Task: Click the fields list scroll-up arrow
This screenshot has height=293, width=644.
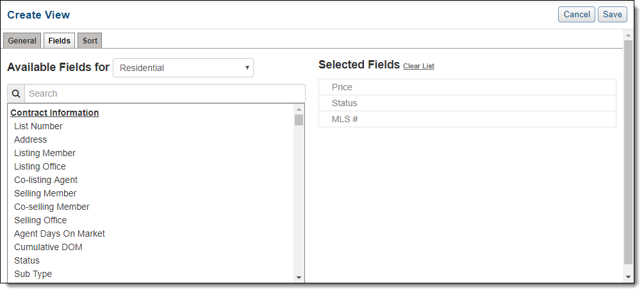Action: [x=299, y=109]
